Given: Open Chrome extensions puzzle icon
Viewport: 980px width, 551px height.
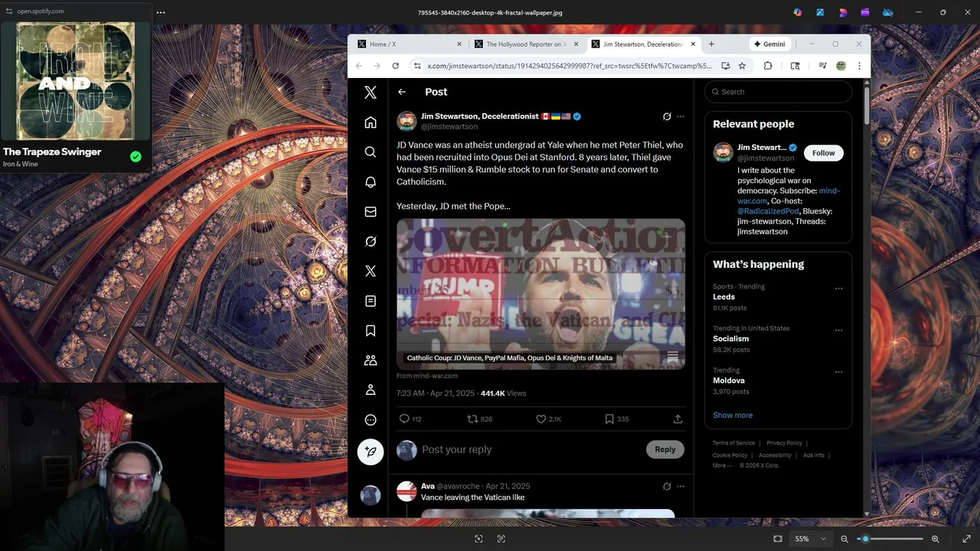Looking at the screenshot, I should (x=768, y=66).
